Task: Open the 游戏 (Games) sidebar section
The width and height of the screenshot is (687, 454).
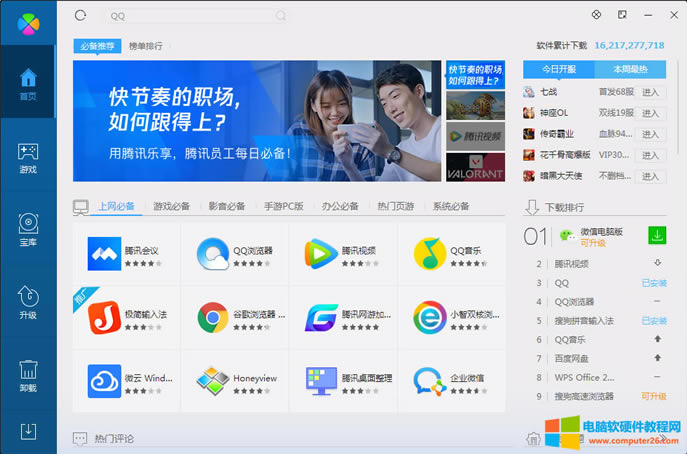Action: pos(28,157)
